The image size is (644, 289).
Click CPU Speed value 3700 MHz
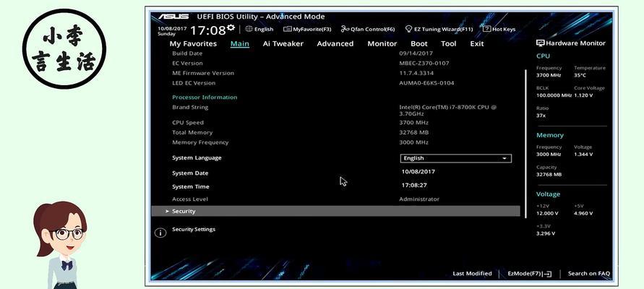pos(413,122)
